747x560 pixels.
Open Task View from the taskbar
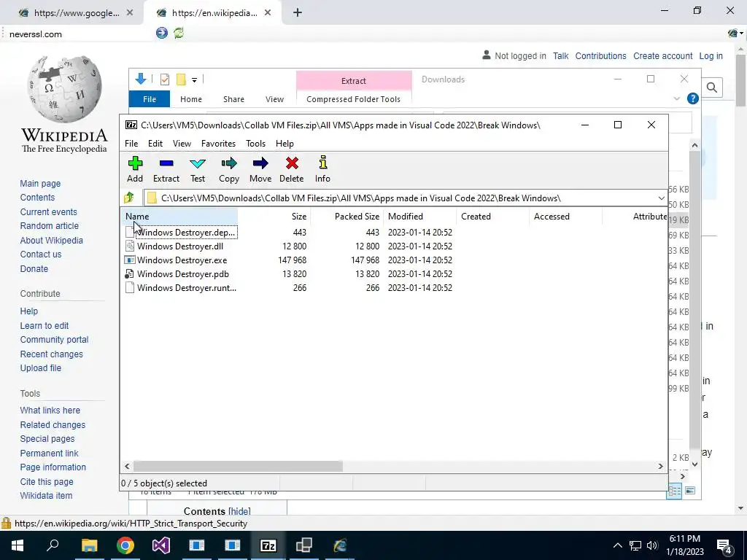[x=303, y=545]
